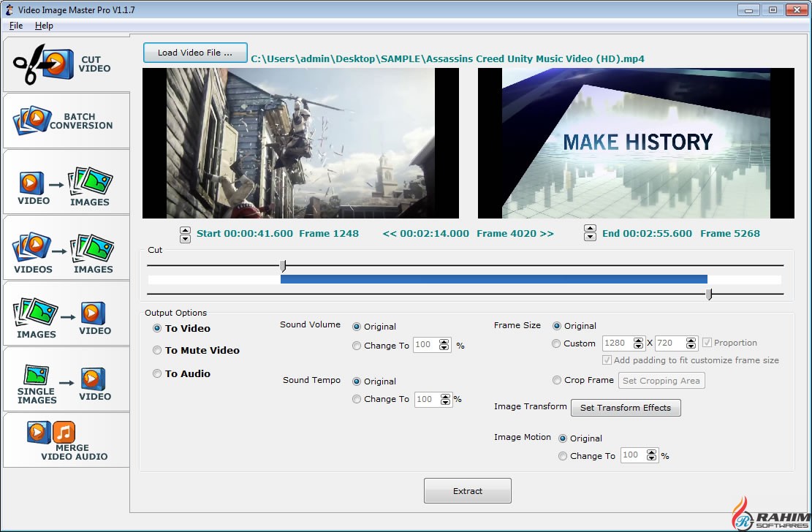Open the File menu
The image size is (812, 532).
pyautogui.click(x=16, y=26)
